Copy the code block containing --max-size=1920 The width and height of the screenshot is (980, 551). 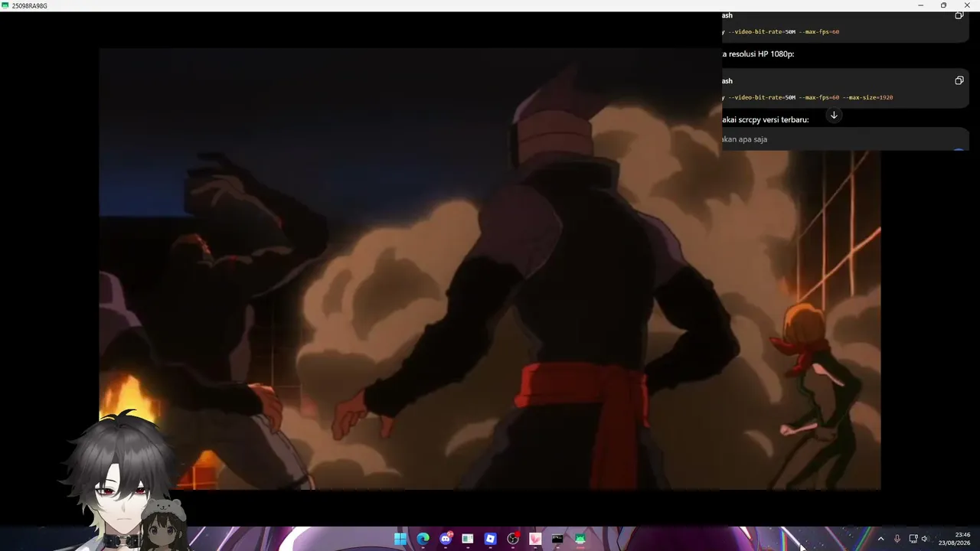pyautogui.click(x=959, y=80)
